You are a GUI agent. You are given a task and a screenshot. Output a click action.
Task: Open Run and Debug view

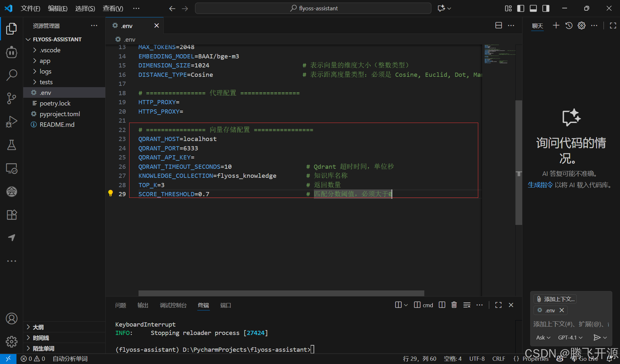click(x=12, y=122)
